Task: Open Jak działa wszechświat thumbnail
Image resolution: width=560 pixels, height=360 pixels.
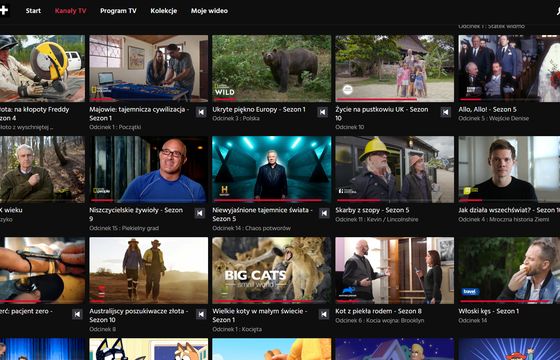Action: pos(509,169)
